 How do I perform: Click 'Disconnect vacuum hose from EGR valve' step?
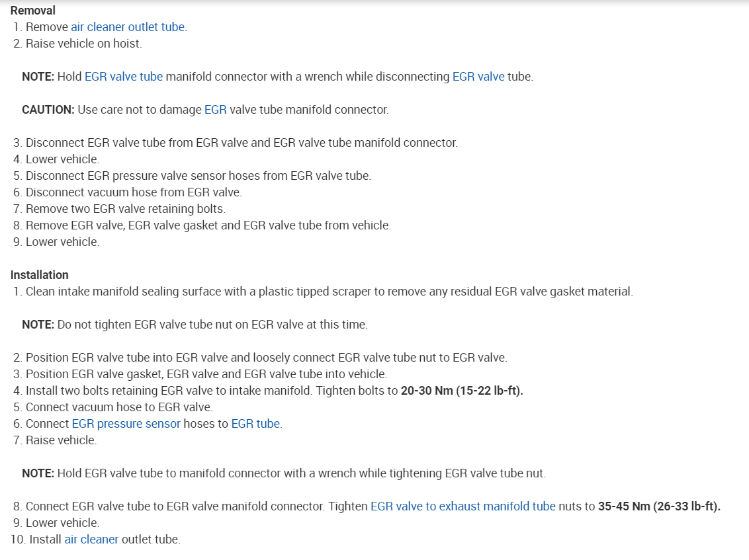point(134,192)
